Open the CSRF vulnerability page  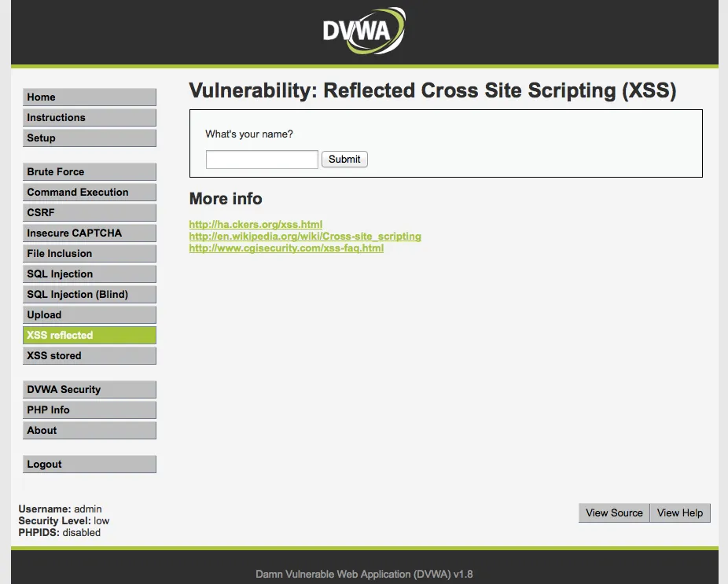pyautogui.click(x=89, y=212)
